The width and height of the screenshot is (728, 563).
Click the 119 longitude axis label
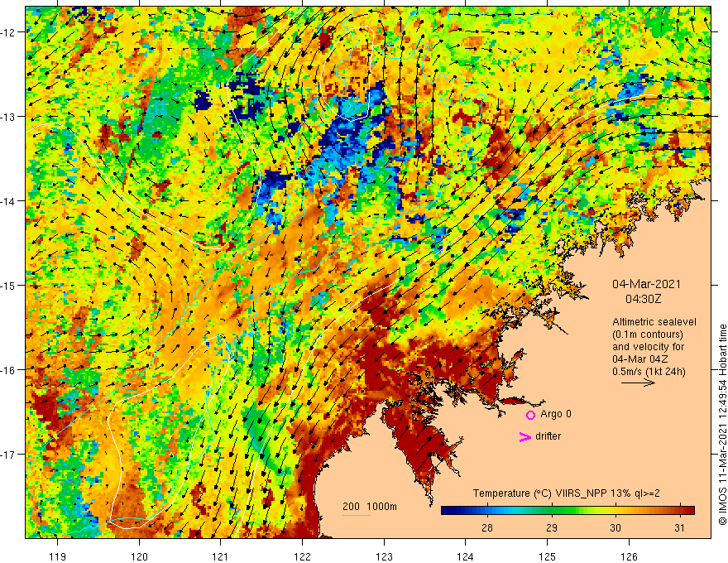(x=58, y=556)
